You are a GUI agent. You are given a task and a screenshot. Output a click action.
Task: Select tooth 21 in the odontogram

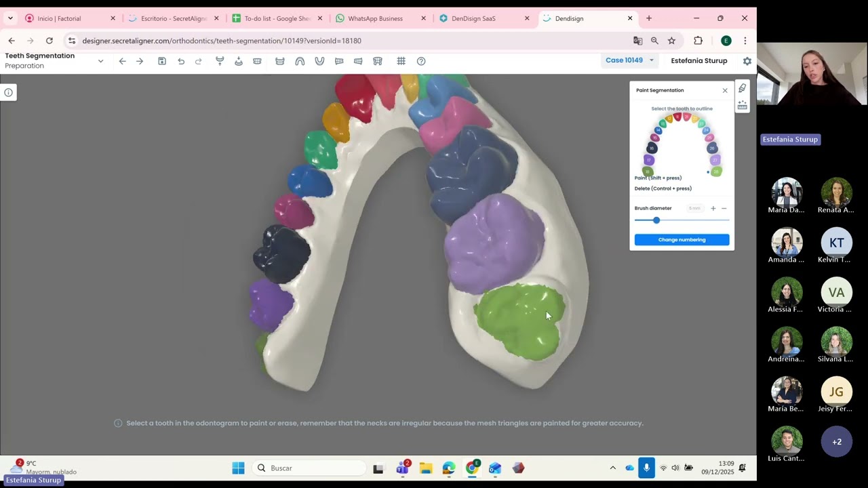(x=686, y=117)
